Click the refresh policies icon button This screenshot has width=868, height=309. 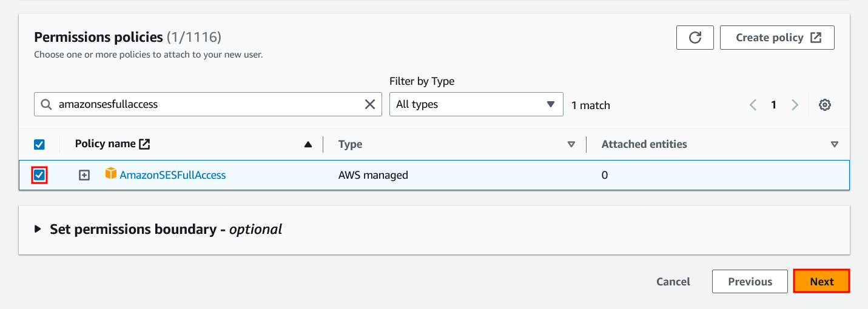(695, 38)
